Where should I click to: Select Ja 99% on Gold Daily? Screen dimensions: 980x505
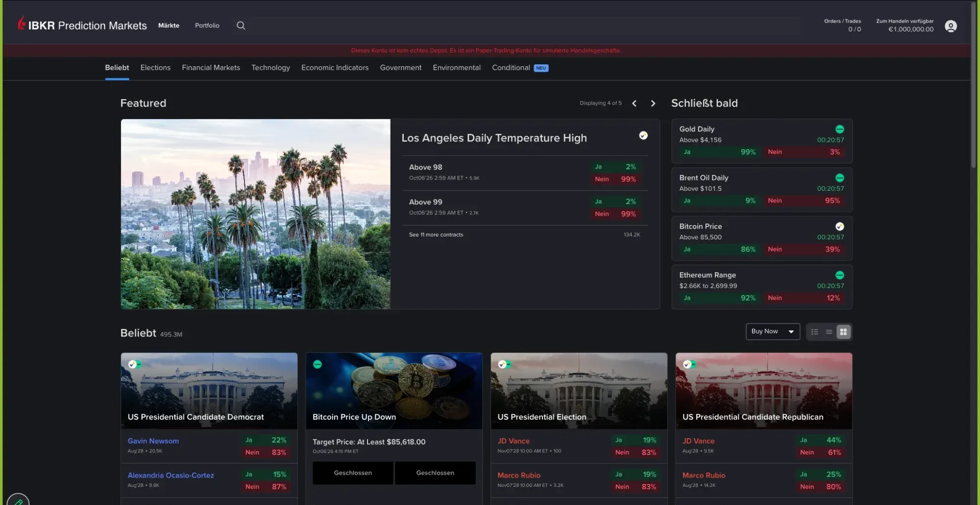pos(719,152)
